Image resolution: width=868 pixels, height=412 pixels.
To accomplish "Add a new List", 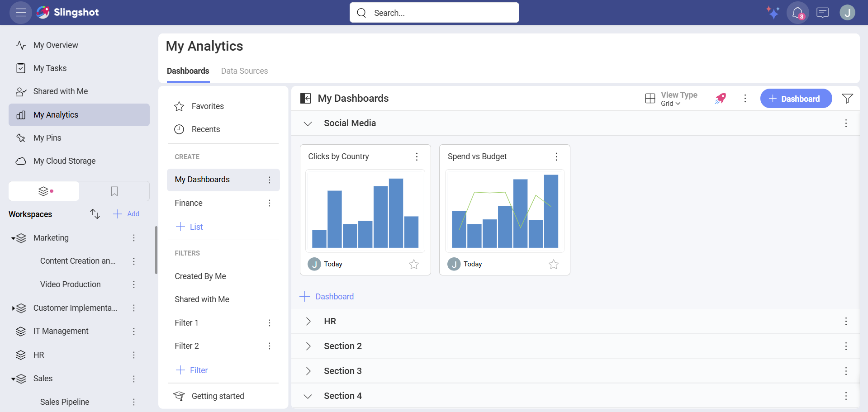I will click(x=189, y=227).
